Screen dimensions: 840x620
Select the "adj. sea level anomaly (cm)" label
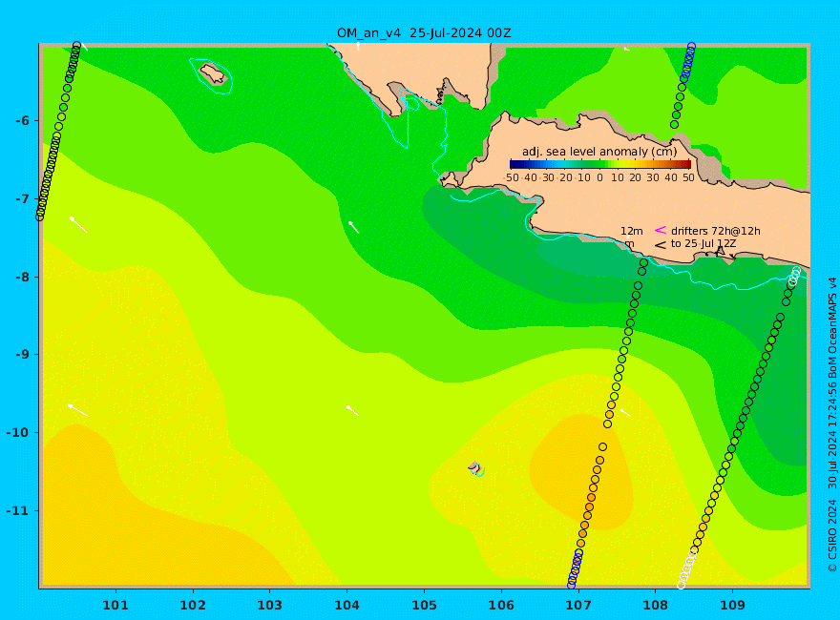[599, 152]
